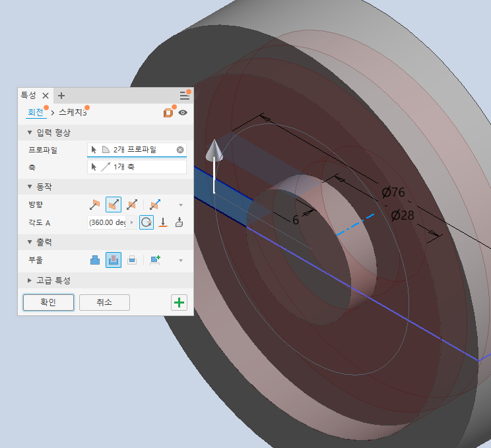Image resolution: width=491 pixels, height=448 pixels.
Task: Choose asymmetric direction icon
Action: [x=155, y=205]
